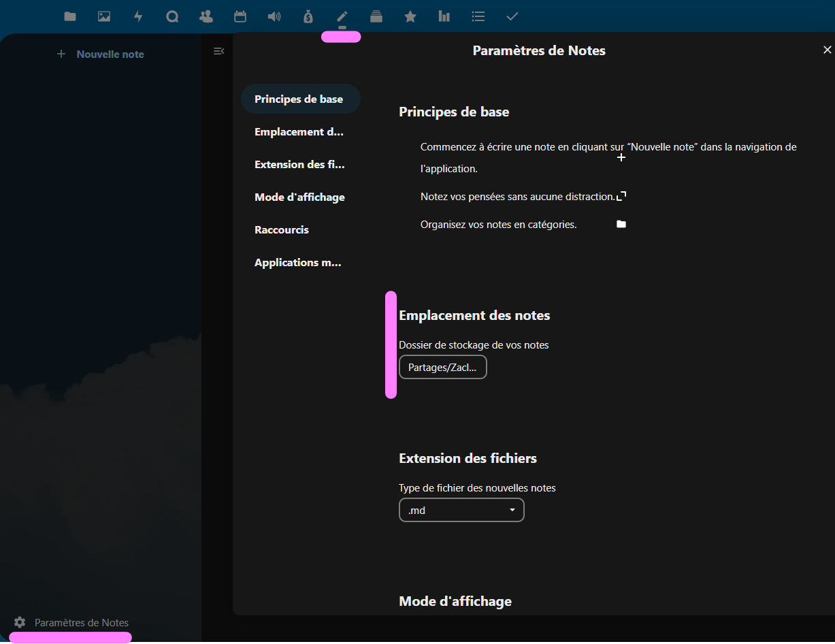Open the Calendar app icon

(240, 16)
